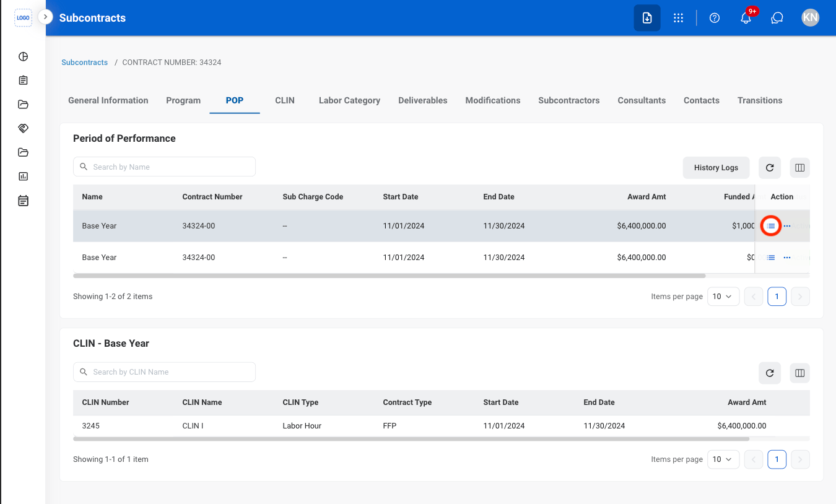Click the list icon in the unhighlighted Base Year row

click(x=771, y=258)
